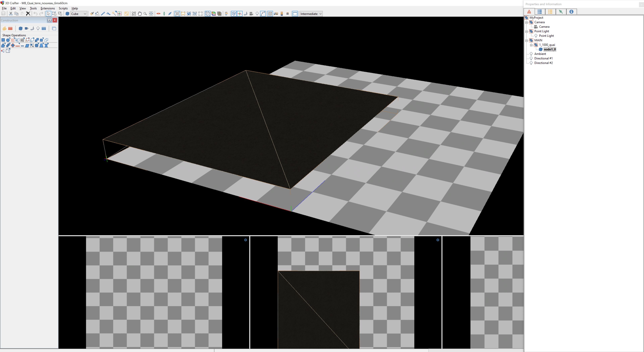Click the pan hand tool icon

tap(140, 14)
